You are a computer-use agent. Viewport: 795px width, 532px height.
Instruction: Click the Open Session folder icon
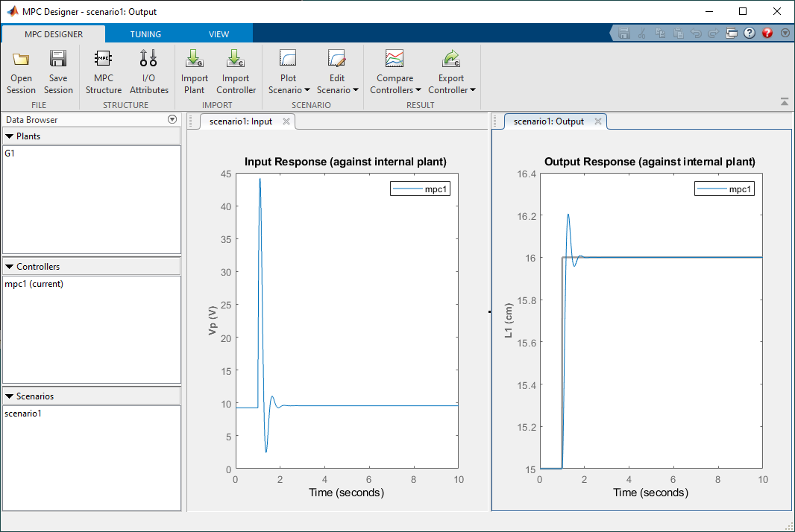(21, 60)
